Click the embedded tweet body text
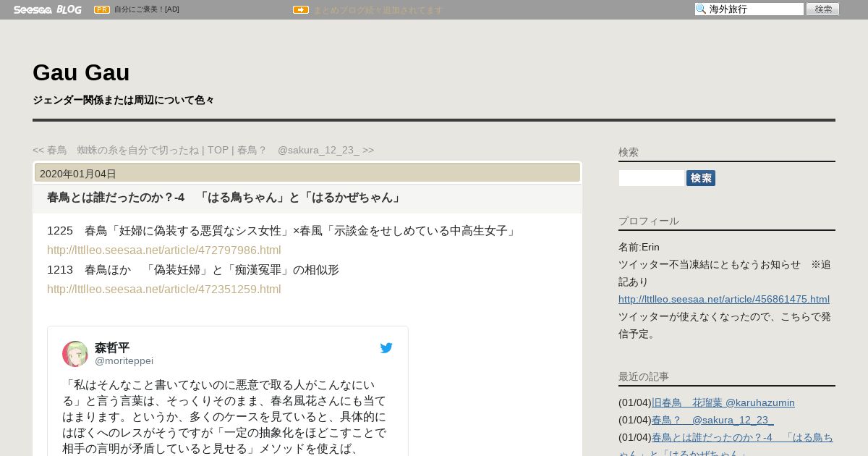Image resolution: width=868 pixels, height=456 pixels. point(226,417)
